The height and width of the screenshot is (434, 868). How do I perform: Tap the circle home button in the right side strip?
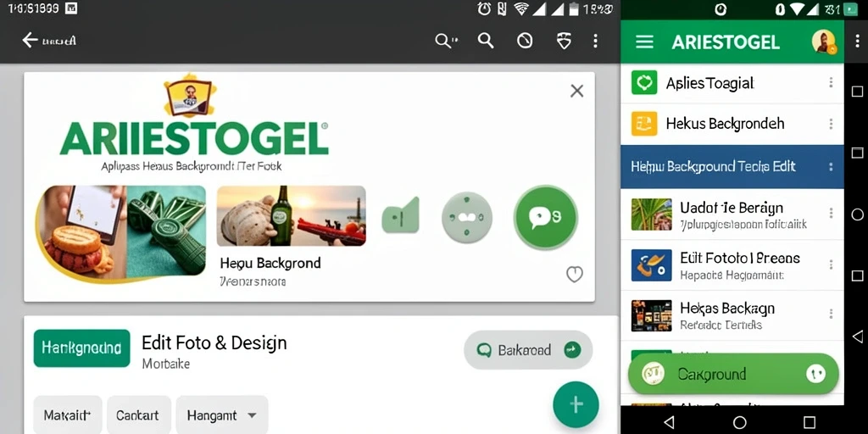point(858,214)
